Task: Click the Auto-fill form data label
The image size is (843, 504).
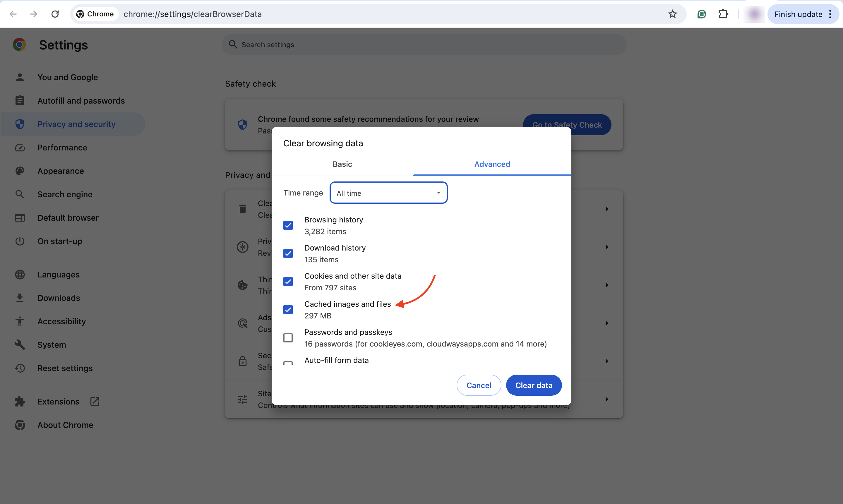Action: click(x=336, y=360)
